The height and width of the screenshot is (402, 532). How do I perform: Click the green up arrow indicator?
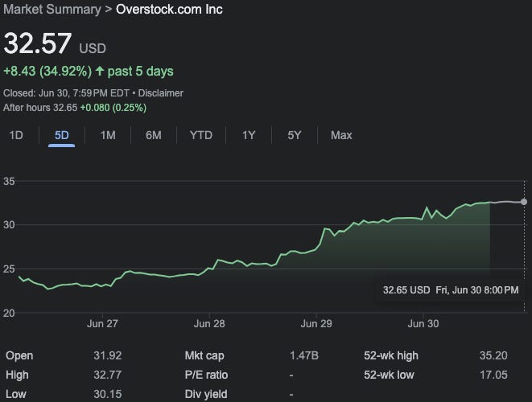(100, 71)
